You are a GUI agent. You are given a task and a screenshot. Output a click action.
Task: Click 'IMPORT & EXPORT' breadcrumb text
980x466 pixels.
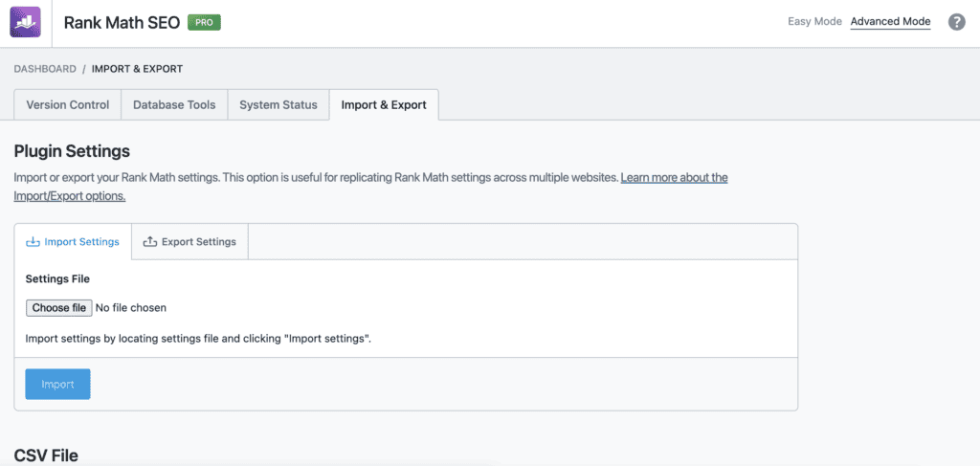click(138, 69)
